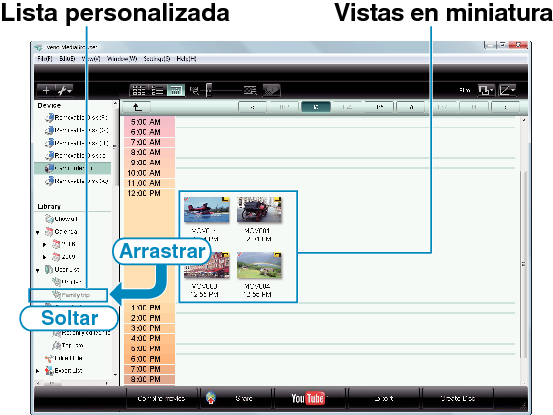
Task: Click the zoom in icon right of slider
Action: tap(250, 91)
